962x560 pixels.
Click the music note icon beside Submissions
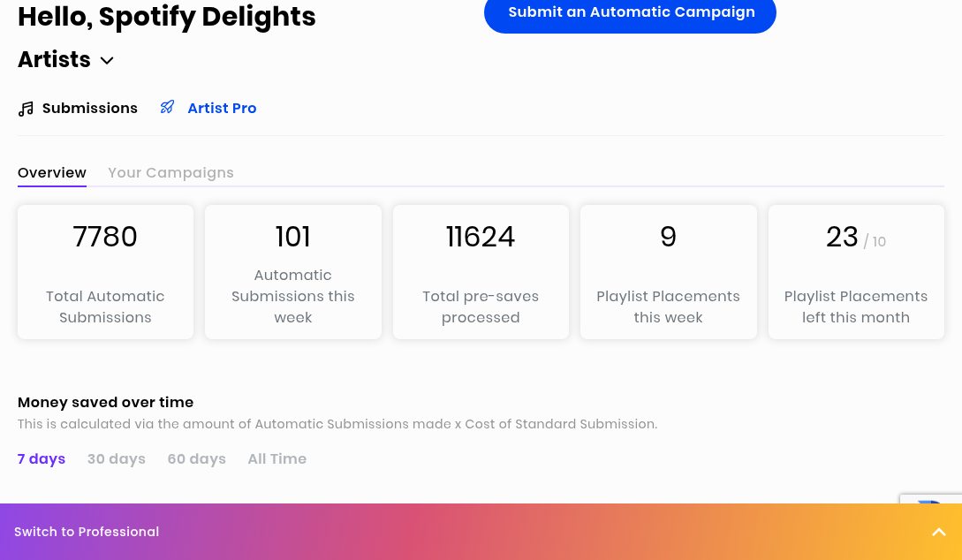(26, 109)
